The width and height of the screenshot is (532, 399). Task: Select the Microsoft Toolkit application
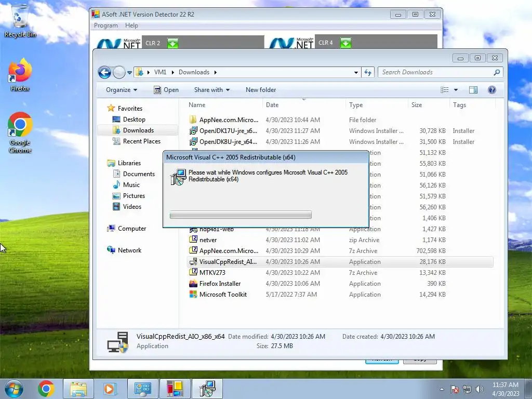[340, 295]
